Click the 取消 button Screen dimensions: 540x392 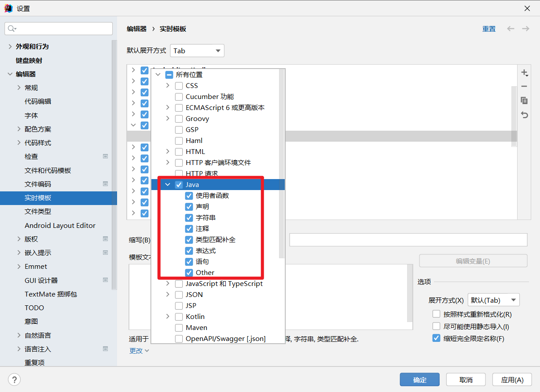(466, 380)
